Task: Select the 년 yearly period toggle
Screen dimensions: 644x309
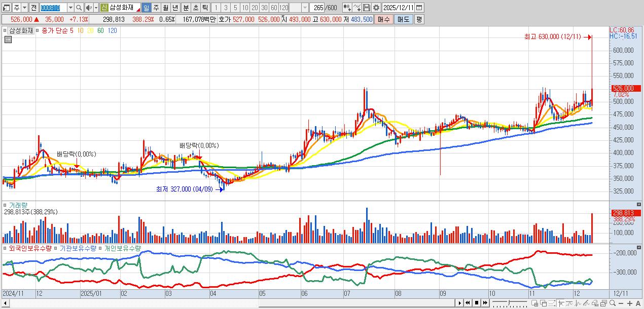Action: click(174, 8)
